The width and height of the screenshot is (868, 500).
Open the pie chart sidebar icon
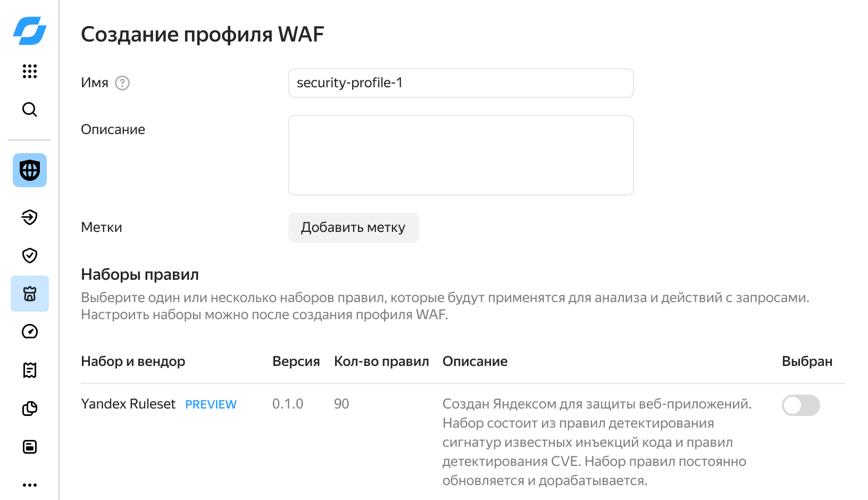click(30, 409)
